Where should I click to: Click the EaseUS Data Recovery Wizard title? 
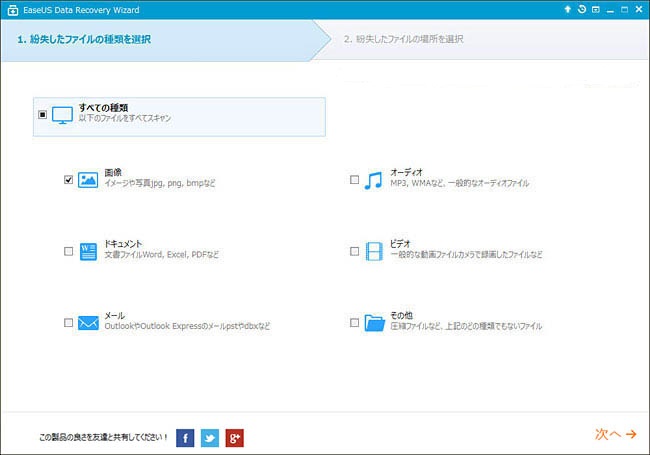click(81, 10)
